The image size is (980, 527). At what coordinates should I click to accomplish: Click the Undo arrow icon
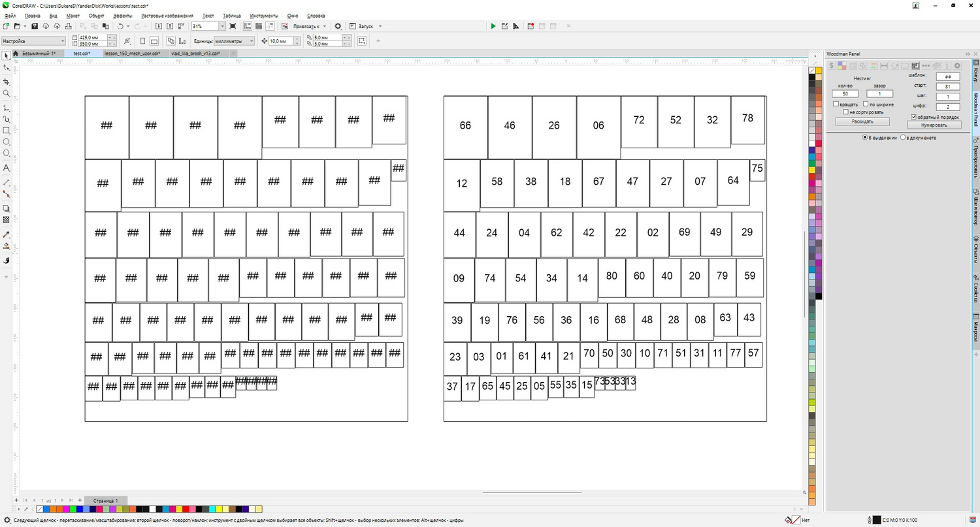(120, 26)
